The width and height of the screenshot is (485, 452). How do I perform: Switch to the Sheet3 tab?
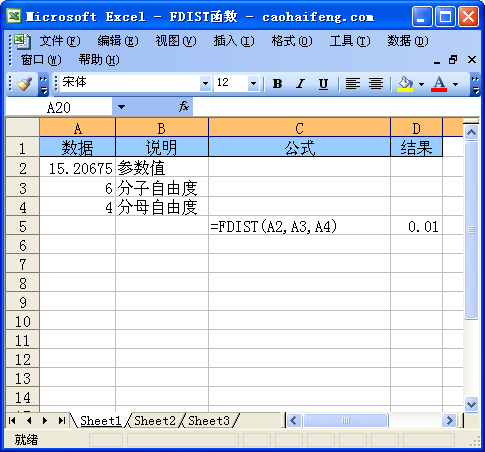pyautogui.click(x=209, y=421)
